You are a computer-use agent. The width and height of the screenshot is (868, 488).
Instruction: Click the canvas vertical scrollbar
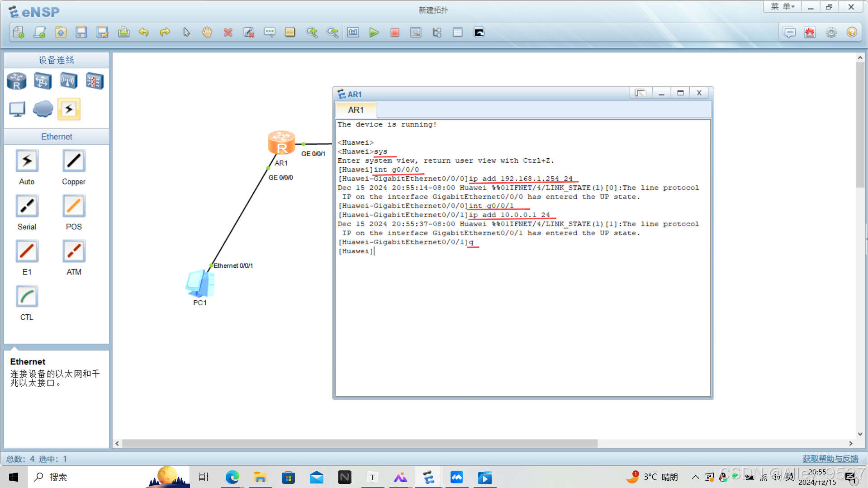[860, 125]
